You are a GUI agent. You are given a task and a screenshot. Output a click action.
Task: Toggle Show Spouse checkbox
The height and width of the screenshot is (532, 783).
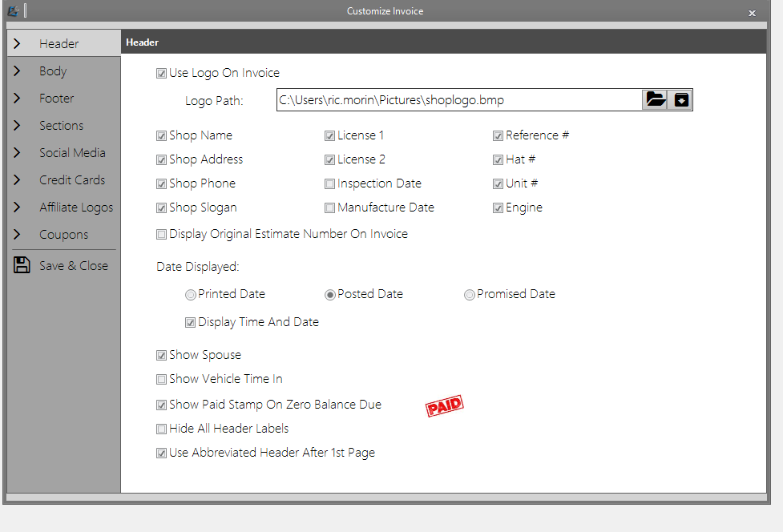point(161,355)
